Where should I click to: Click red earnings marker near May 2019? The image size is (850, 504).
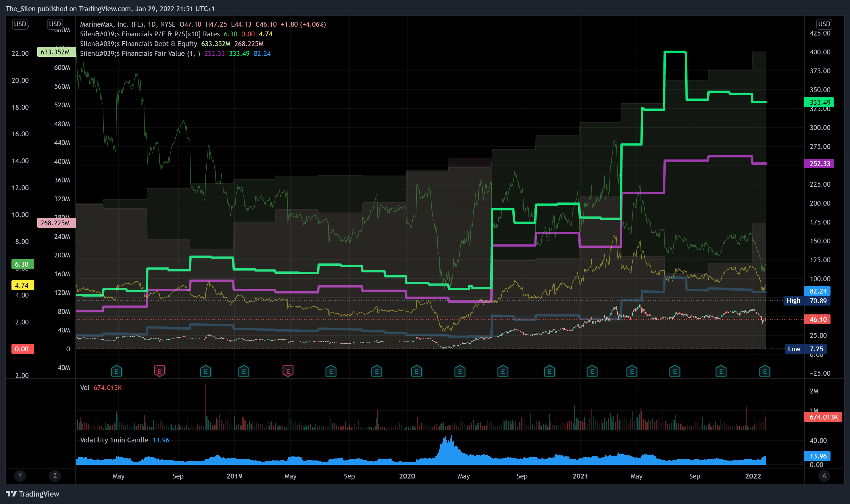(x=288, y=371)
